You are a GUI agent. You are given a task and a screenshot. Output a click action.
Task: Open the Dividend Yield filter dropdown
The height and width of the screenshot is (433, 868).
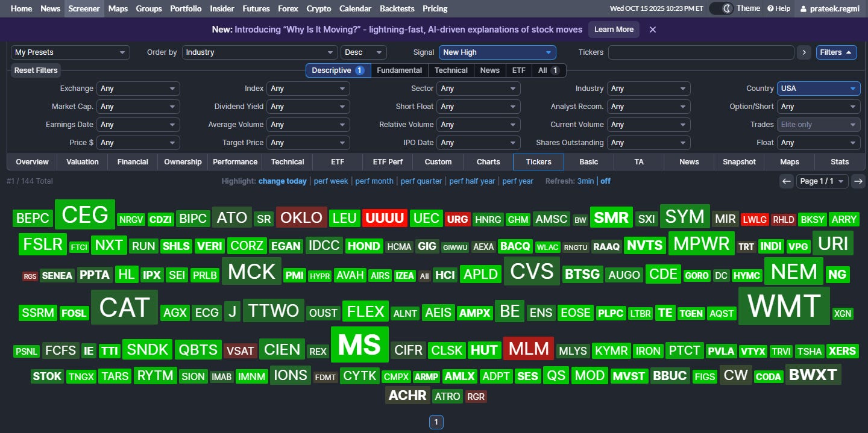coord(308,107)
